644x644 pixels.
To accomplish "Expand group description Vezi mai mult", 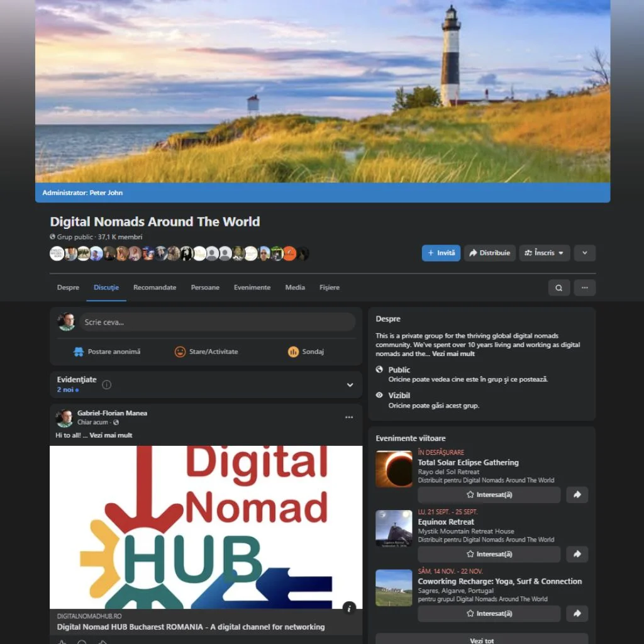I will 453,353.
